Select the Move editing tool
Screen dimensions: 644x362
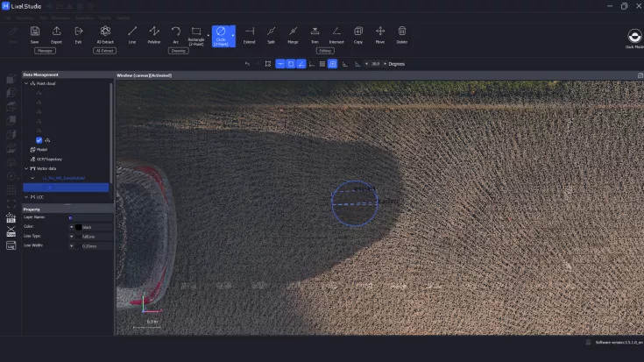pos(380,34)
